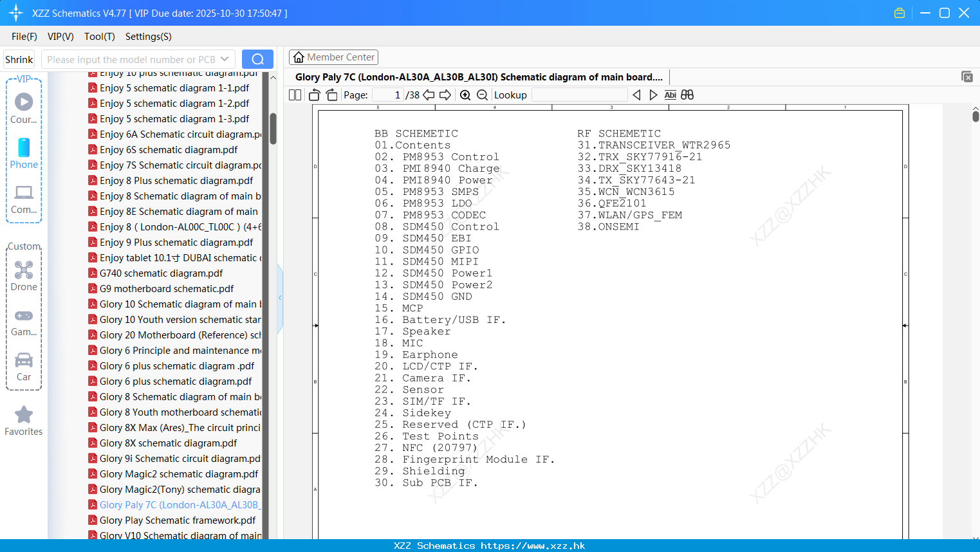Screen dimensions: 980x552
Task: Click the model number search input
Action: click(x=131, y=59)
